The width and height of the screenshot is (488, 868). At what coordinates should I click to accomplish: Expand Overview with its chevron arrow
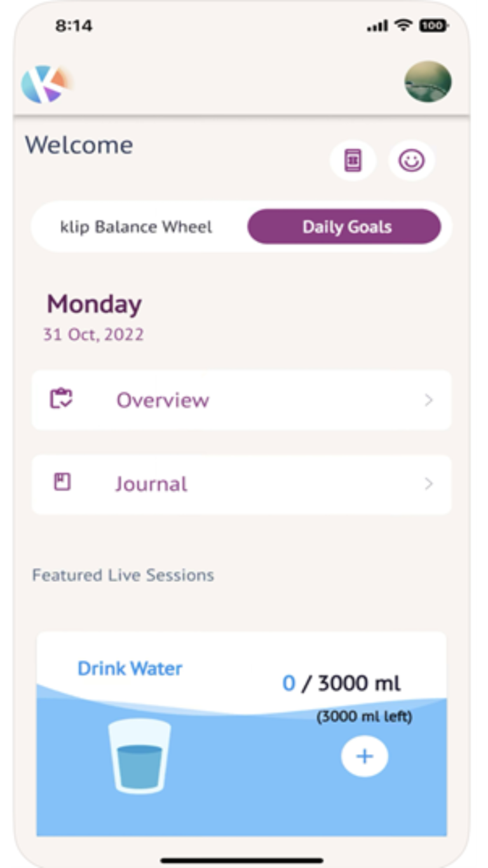coord(429,400)
